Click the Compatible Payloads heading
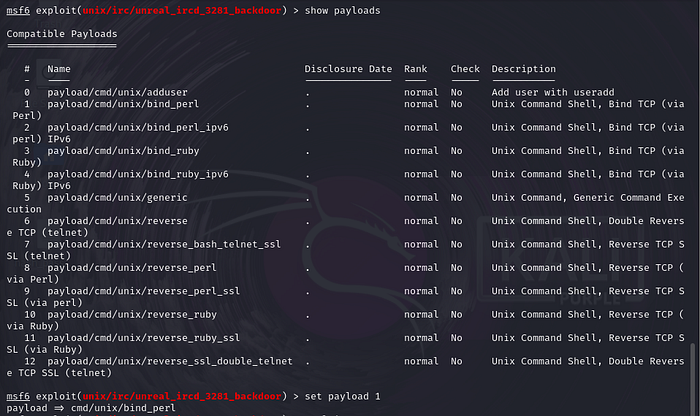 click(61, 34)
